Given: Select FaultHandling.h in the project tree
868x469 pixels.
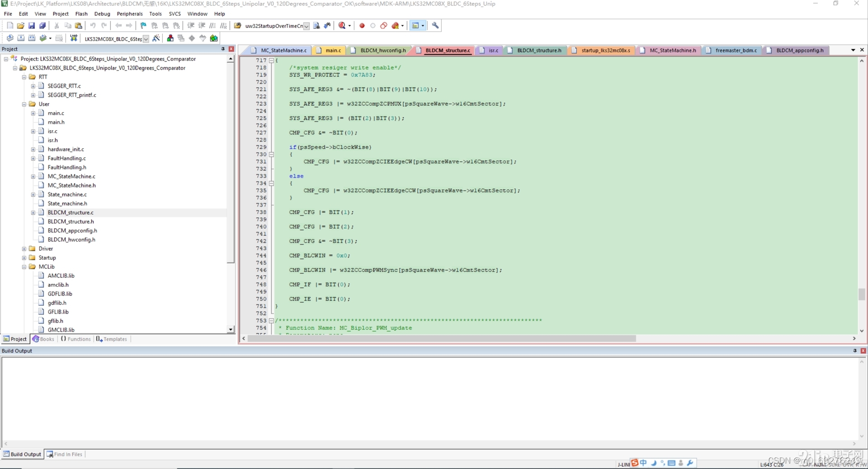Looking at the screenshot, I should point(67,168).
